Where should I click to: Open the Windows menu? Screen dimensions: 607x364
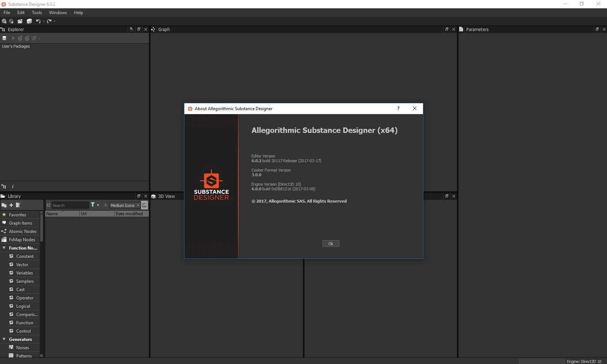click(58, 12)
